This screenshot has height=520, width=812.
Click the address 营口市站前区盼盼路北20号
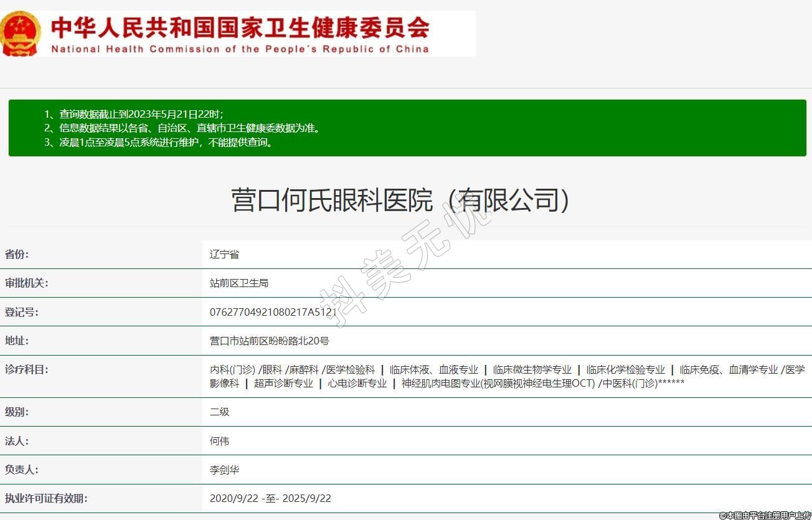(x=269, y=341)
